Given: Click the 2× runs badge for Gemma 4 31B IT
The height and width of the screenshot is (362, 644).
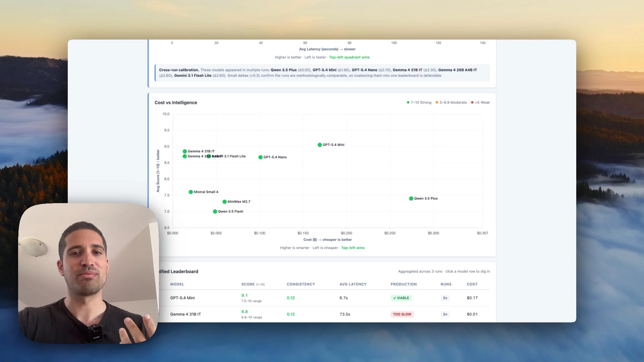Looking at the screenshot, I should click(x=445, y=314).
